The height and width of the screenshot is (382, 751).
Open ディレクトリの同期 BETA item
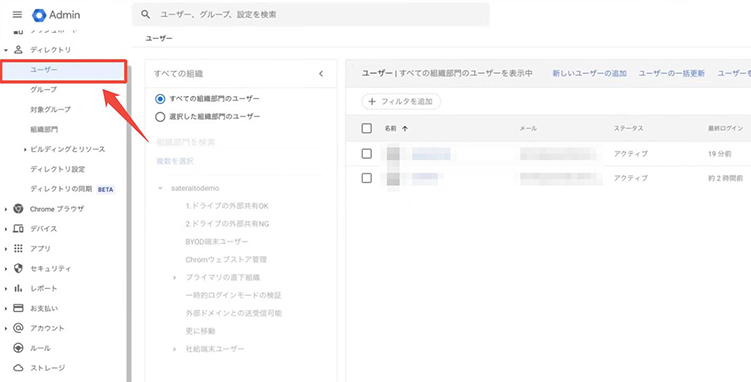72,189
